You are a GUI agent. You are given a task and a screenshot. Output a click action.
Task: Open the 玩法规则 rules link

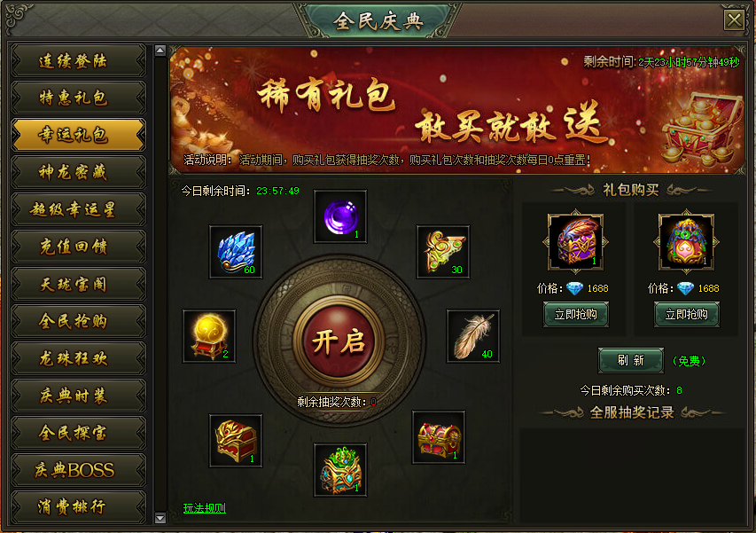(x=205, y=508)
